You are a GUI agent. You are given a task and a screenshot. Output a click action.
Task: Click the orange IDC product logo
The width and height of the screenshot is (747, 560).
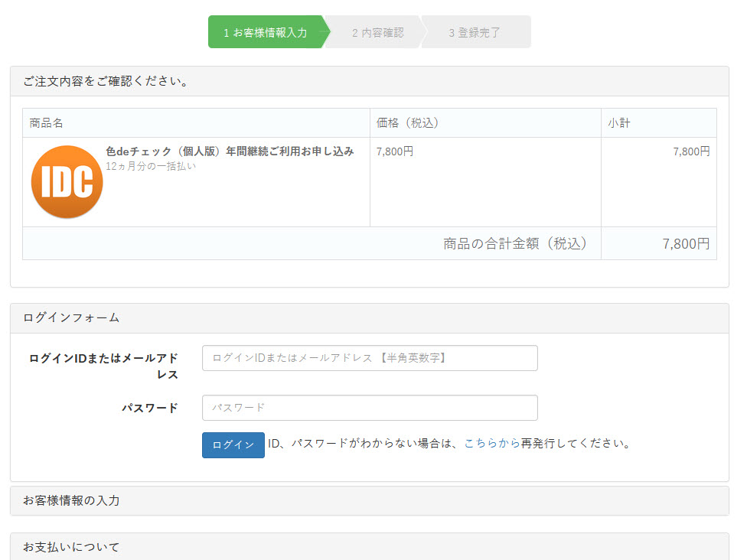pyautogui.click(x=67, y=182)
